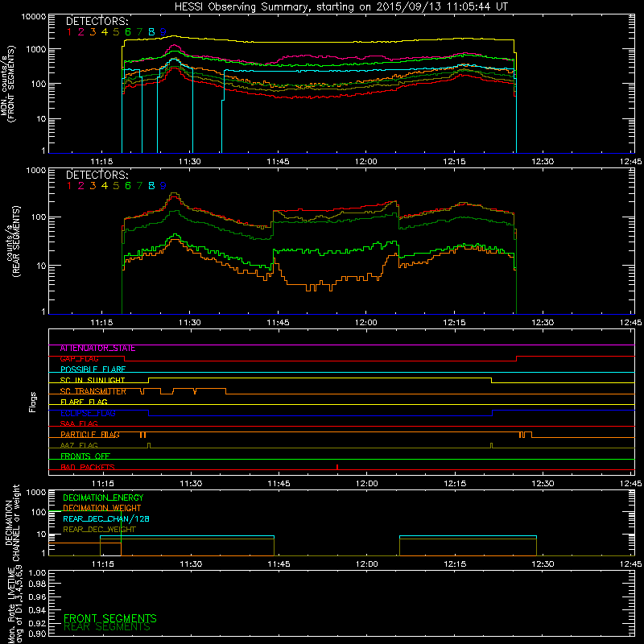Select the GAP_FLAG label
Screen dimensions: 644x644
click(x=79, y=359)
